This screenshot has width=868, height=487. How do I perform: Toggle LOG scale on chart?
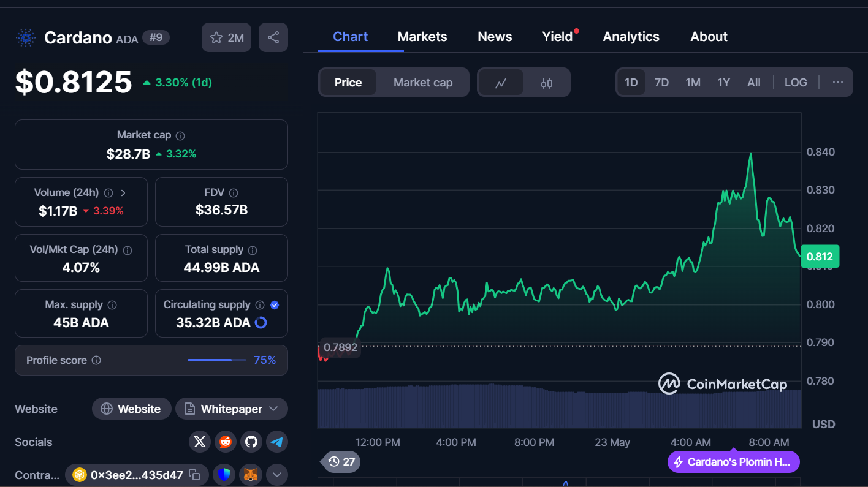[796, 83]
